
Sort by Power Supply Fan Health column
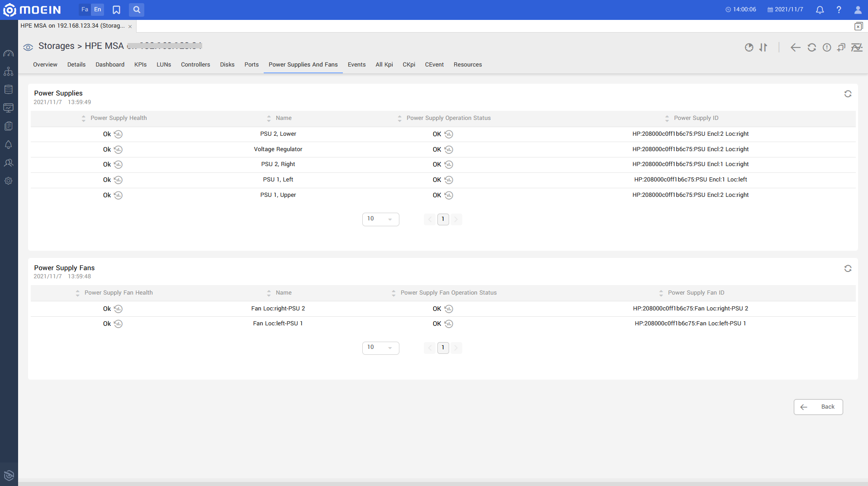pyautogui.click(x=77, y=293)
